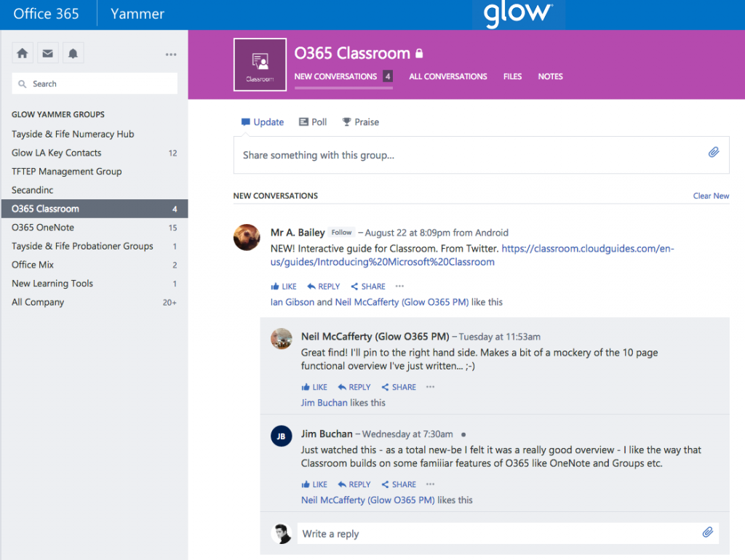745x560 pixels.
Task: Switch to the All Conversations tab
Action: 448,76
